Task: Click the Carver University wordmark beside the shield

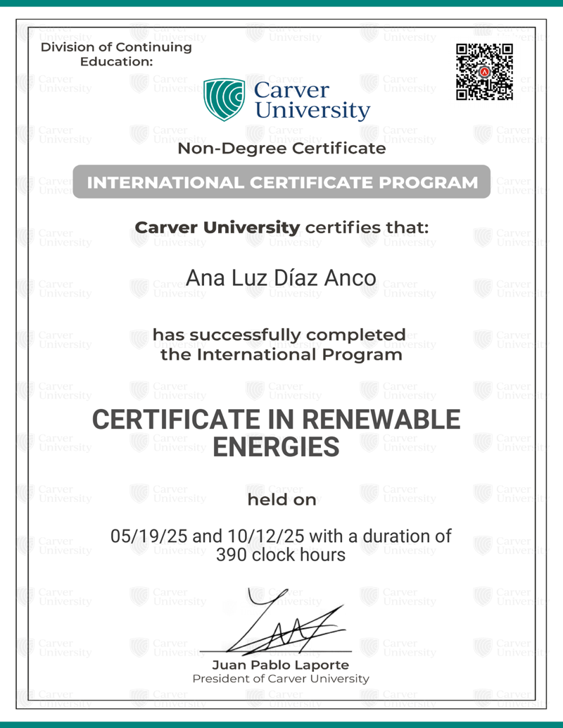Action: pos(312,100)
